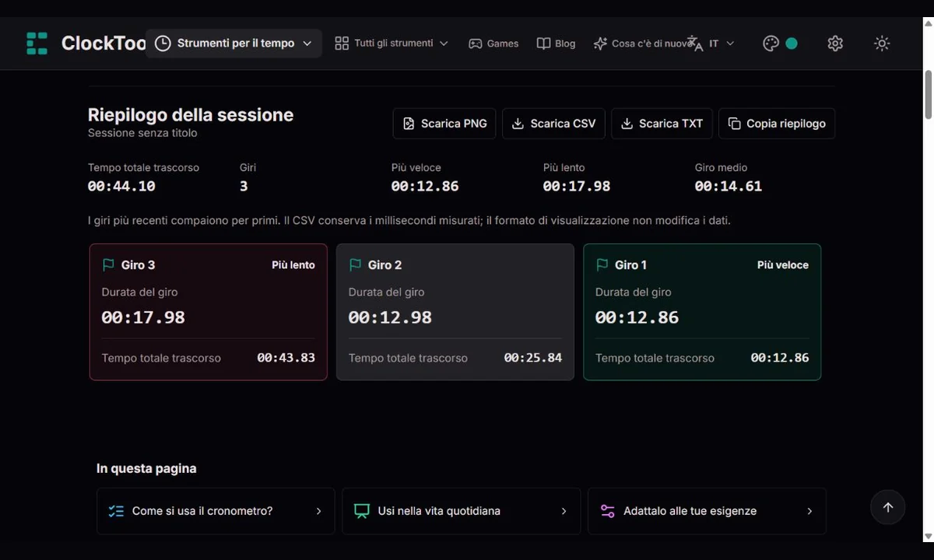Click the sparkle icon for what's new
This screenshot has height=560, width=934.
600,44
